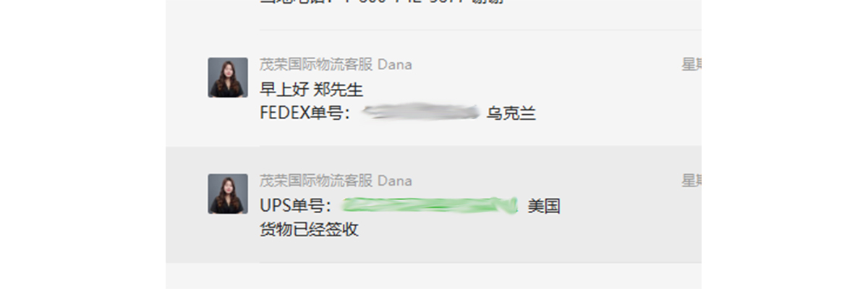Click the timestamp of the FEDEX message
This screenshot has width=868, height=289.
(692, 64)
